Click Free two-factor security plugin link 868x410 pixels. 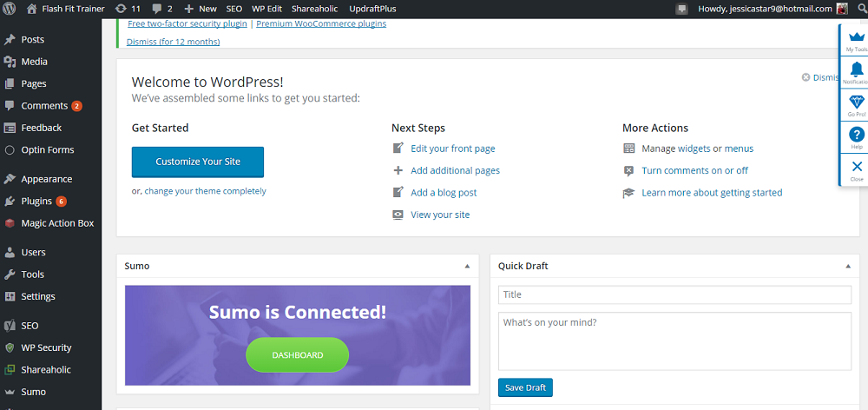click(187, 23)
